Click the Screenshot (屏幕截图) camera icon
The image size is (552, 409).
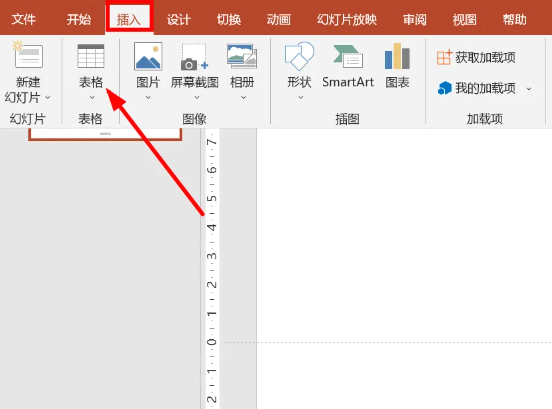[195, 57]
